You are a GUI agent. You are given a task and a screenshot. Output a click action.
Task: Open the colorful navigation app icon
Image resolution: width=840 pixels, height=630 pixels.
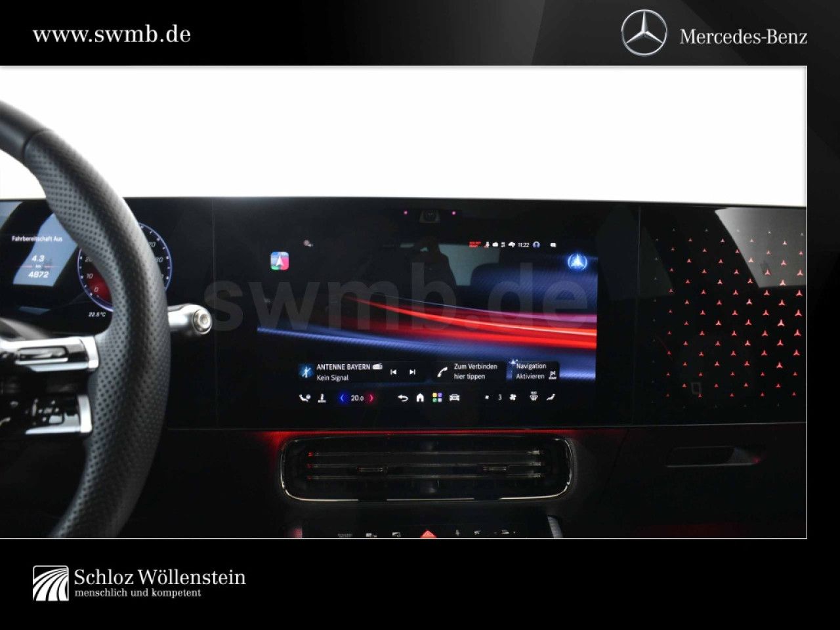click(x=280, y=261)
